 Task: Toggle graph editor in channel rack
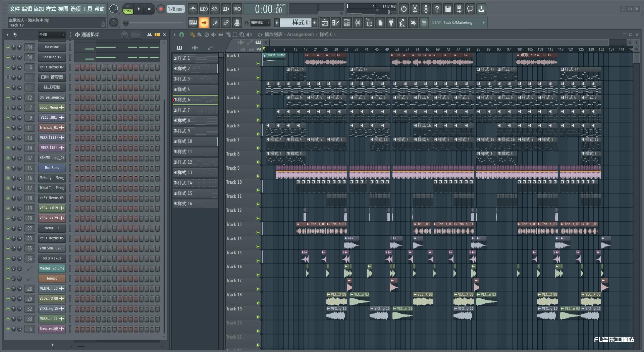(150, 35)
